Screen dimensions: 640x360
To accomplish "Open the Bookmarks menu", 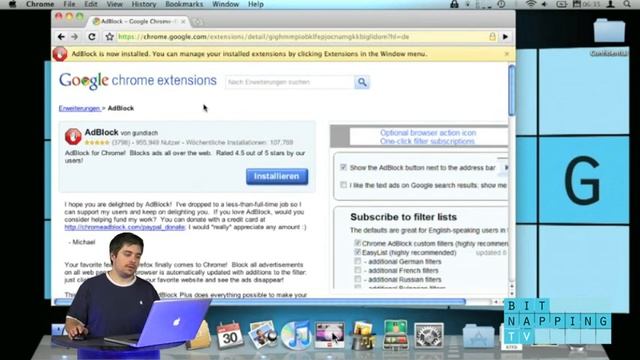I will click(184, 4).
